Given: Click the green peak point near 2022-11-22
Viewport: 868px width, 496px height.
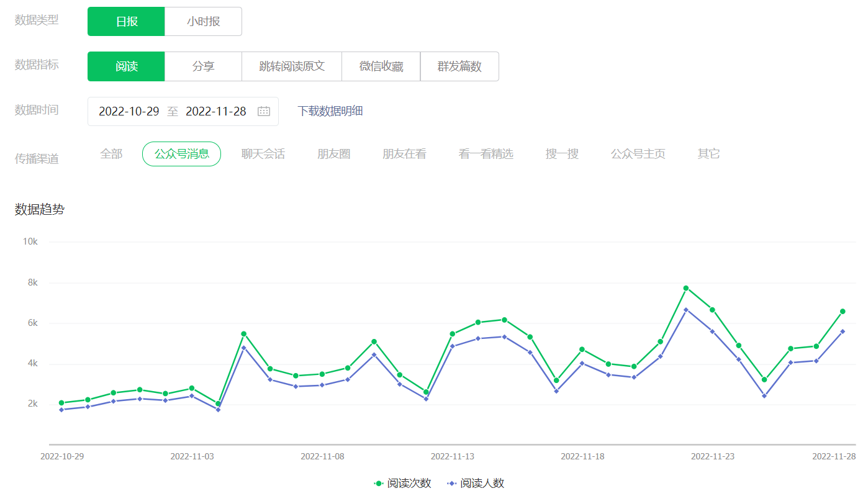Looking at the screenshot, I should (686, 288).
